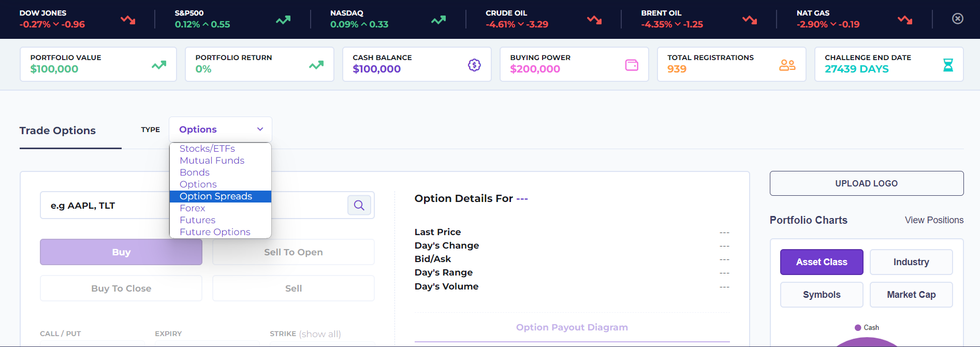The width and height of the screenshot is (980, 347).
Task: Click the NASDAQ upward trend icon
Action: click(438, 20)
